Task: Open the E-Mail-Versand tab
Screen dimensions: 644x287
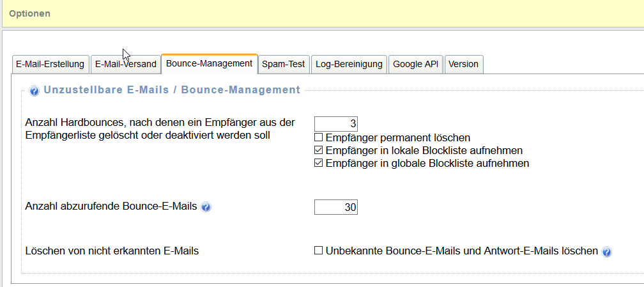Action: [x=125, y=64]
